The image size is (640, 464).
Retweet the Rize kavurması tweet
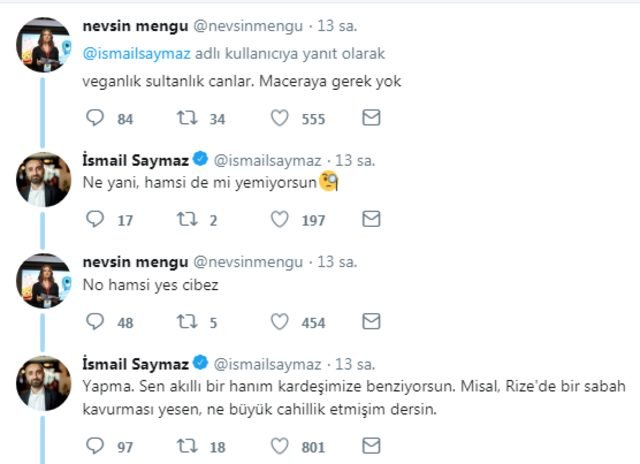click(x=187, y=445)
